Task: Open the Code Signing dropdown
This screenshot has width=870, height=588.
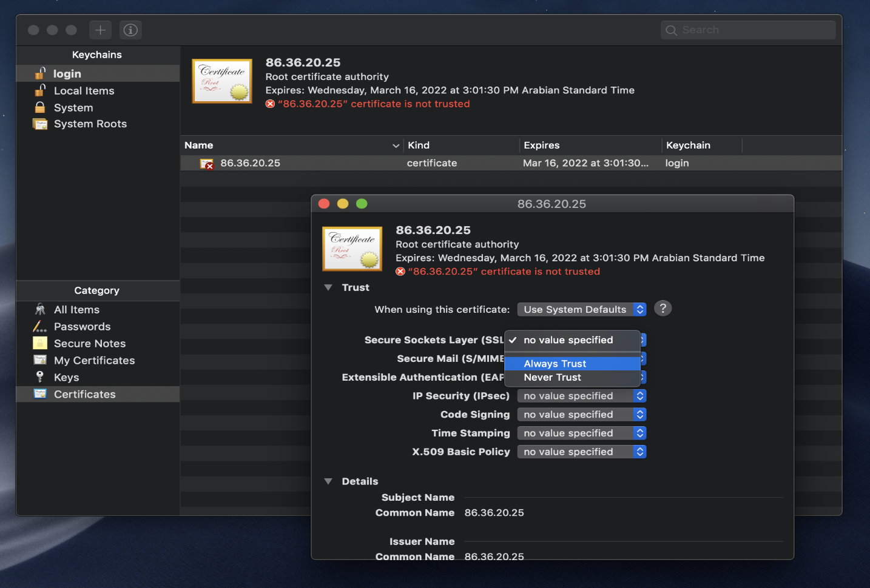Action: click(x=582, y=415)
